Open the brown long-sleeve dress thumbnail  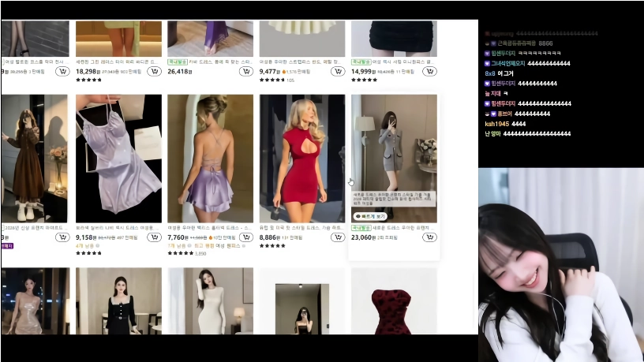click(35, 159)
